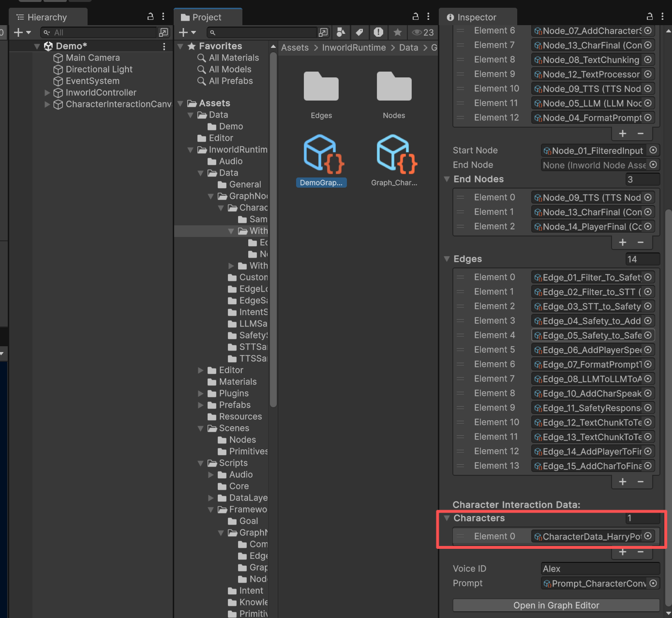672x618 pixels.
Task: Open the Hierarchy create plus dropdown
Action: (22, 32)
